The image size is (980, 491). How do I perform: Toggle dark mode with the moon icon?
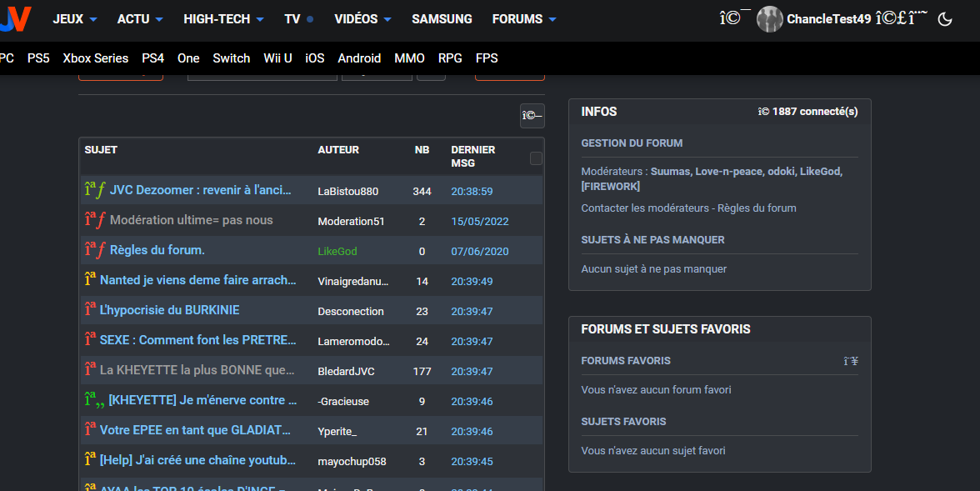click(x=945, y=19)
